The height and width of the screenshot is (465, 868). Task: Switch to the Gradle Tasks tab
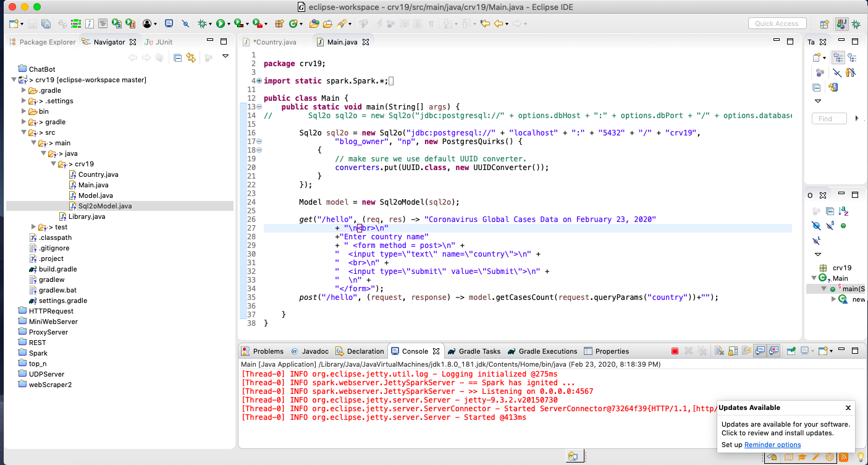pos(474,351)
